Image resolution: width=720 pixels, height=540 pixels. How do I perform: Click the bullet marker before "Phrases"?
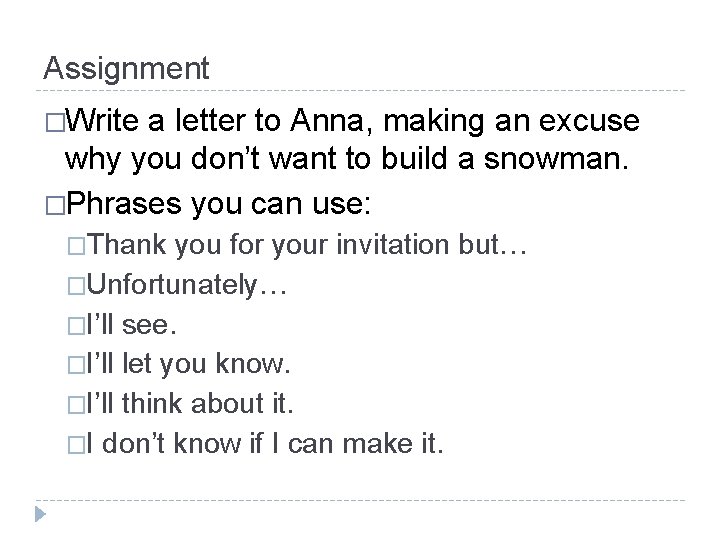pyautogui.click(x=54, y=207)
